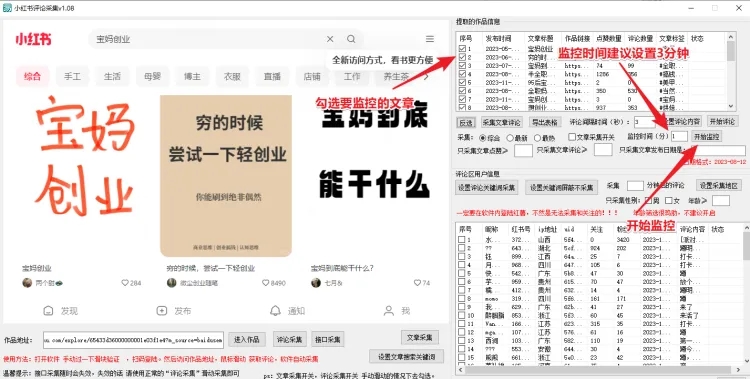Click the 文章采集 button
Screen dimensions: 750x379
[420, 337]
